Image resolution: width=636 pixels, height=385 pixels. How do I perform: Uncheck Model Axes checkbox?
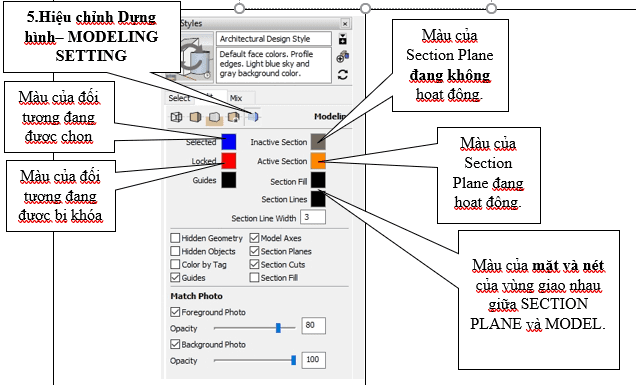[x=254, y=238]
